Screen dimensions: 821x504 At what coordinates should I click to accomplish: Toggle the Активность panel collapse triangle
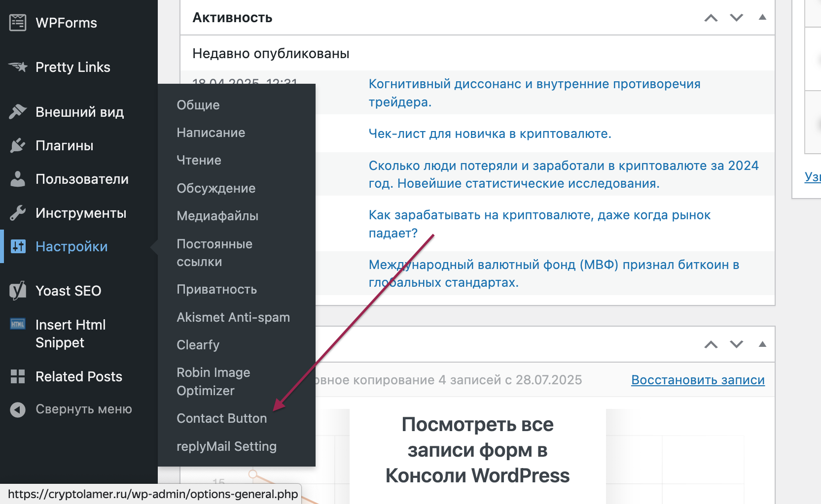(x=762, y=17)
